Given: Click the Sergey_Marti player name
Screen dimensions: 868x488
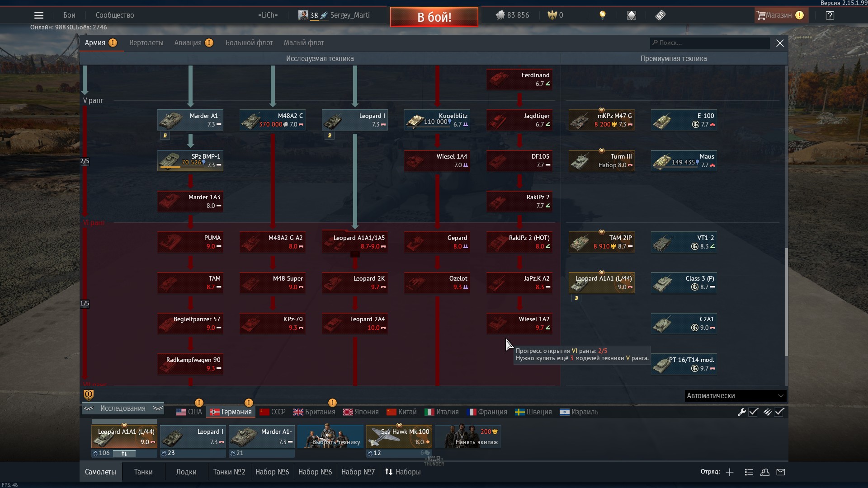Looking at the screenshot, I should (350, 15).
